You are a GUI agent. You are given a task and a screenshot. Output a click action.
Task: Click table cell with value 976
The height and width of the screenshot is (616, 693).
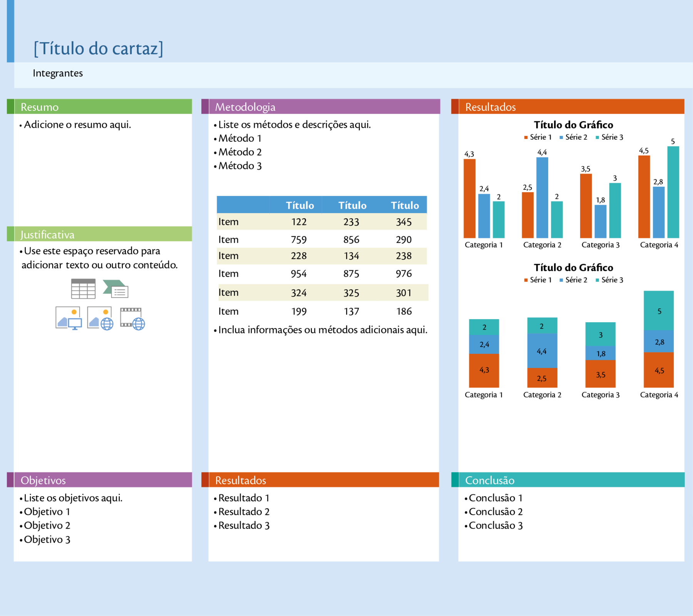click(404, 274)
